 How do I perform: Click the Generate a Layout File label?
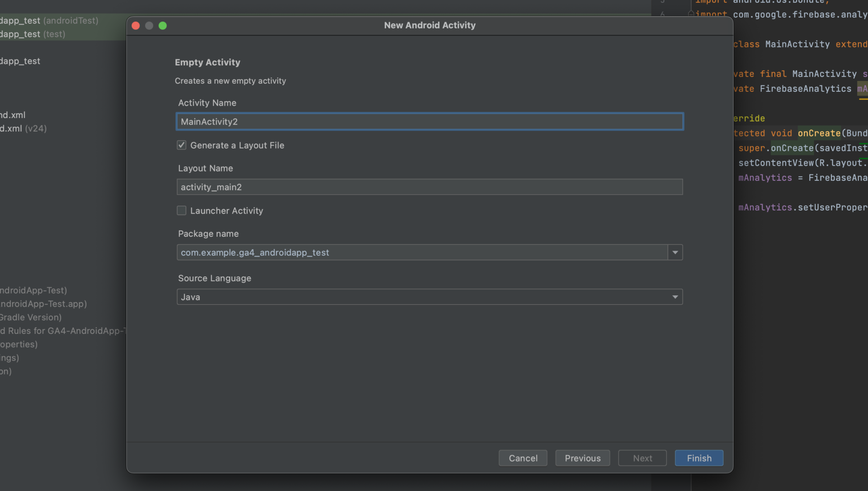click(237, 145)
